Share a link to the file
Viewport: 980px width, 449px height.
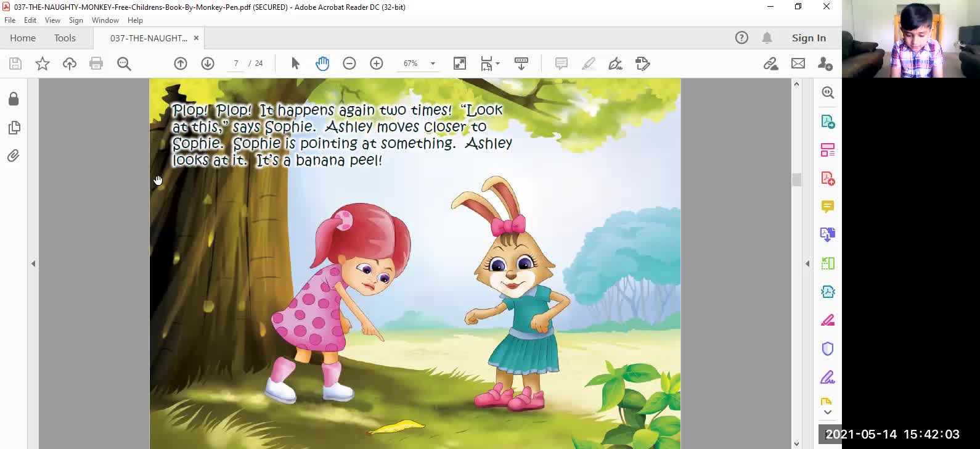click(770, 64)
